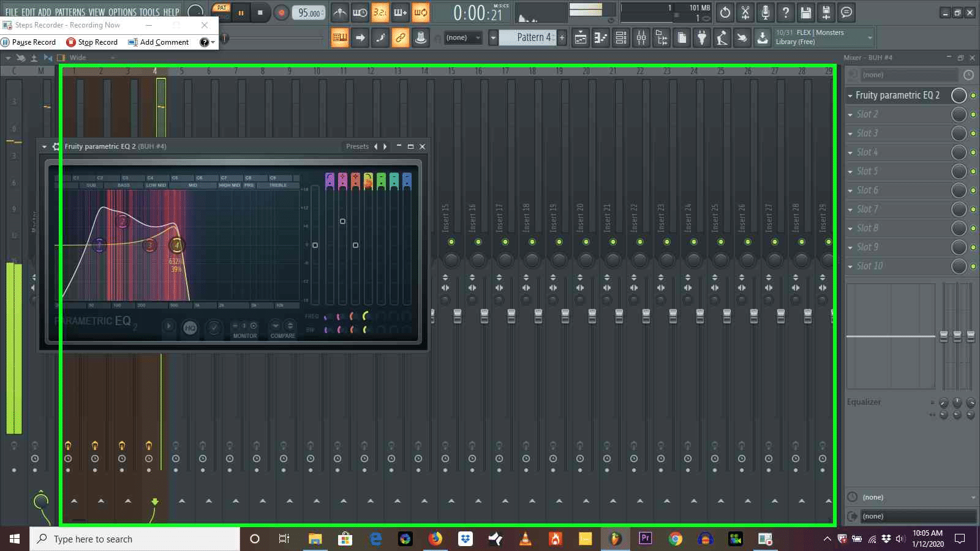
Task: Open Google Chrome from the taskbar
Action: (x=676, y=539)
